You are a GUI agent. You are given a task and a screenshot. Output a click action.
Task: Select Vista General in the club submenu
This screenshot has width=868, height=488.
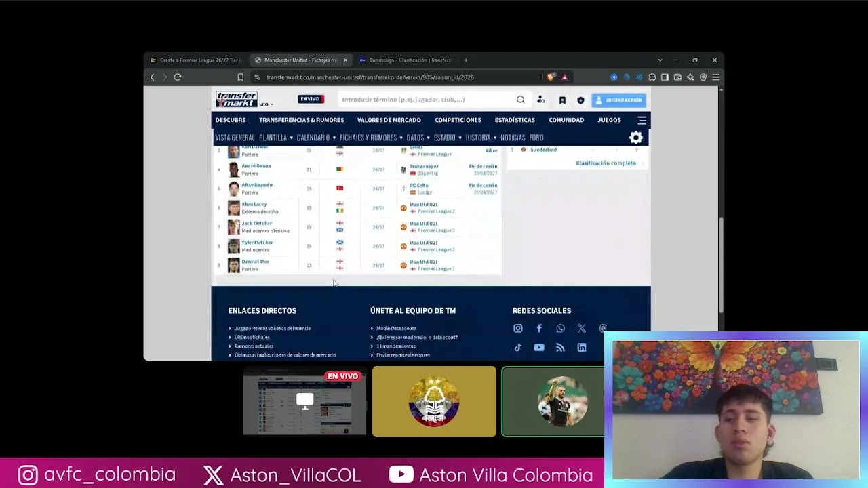[x=235, y=138]
